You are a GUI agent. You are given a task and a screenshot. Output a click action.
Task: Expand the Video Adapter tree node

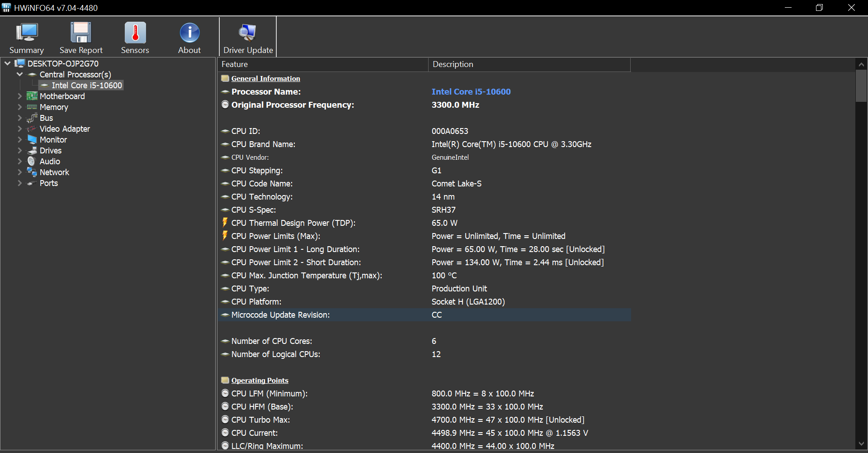19,129
